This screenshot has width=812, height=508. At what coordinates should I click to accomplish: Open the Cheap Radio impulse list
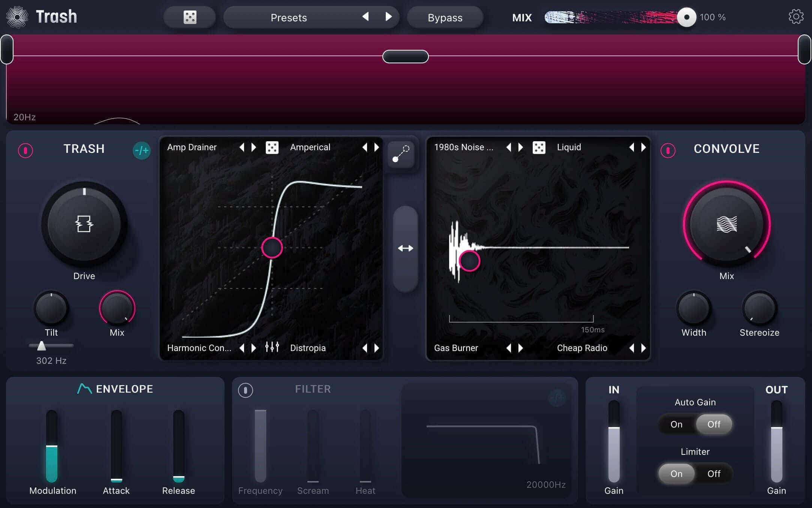pos(582,348)
